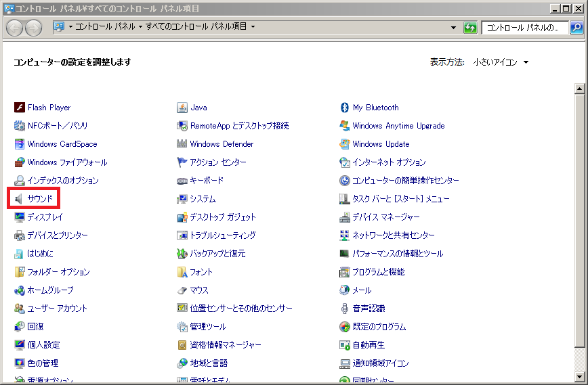Open ネットワークと共有センター link

tap(394, 235)
